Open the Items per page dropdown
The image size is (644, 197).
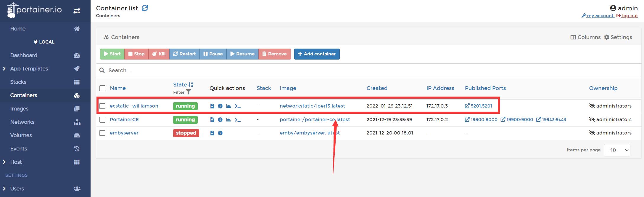tap(617, 150)
